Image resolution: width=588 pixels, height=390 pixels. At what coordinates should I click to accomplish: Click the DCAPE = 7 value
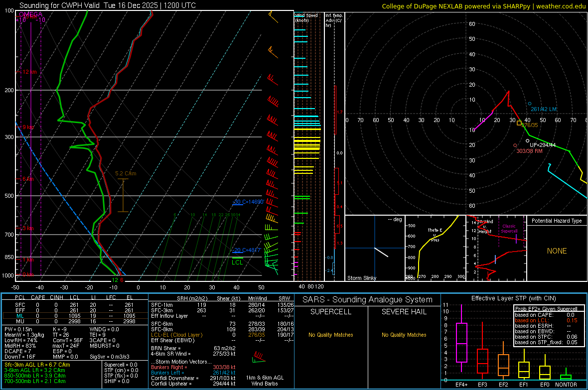(x=17, y=351)
